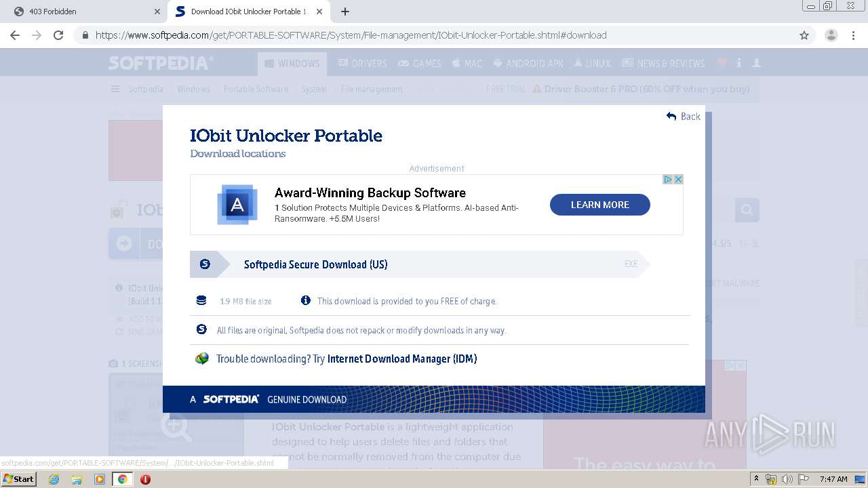The image size is (868, 488).
Task: Open the ANDROID APK category
Action: click(x=528, y=63)
